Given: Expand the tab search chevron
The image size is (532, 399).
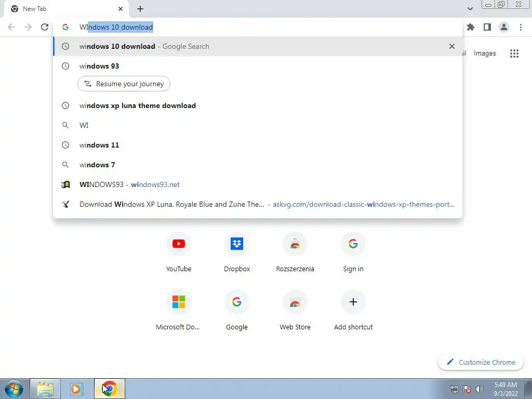Looking at the screenshot, I should [x=470, y=9].
